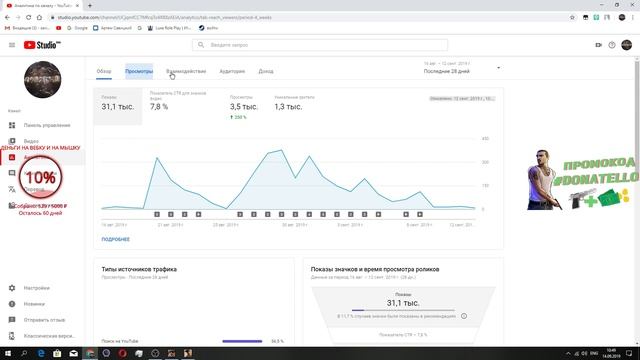The height and width of the screenshot is (360, 640).
Task: Reload the page
Action: 29,17
